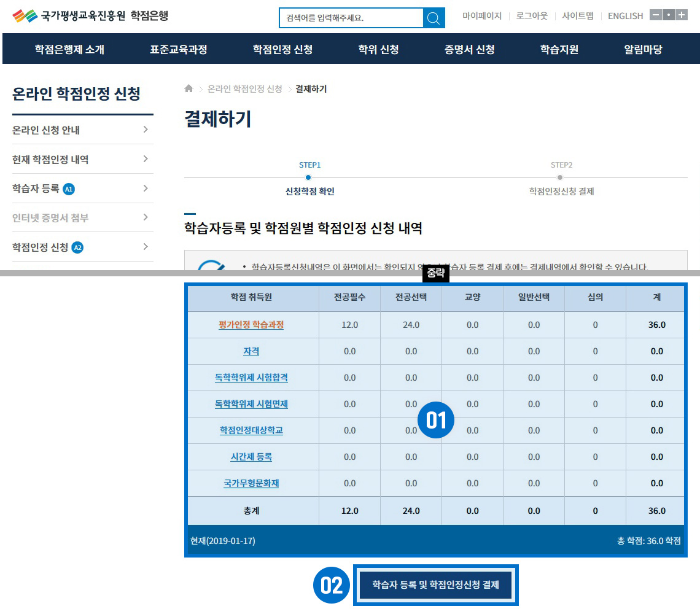The height and width of the screenshot is (614, 700).
Task: Click the 국가평생교육진흥원 학점은행 logo
Action: [90, 16]
